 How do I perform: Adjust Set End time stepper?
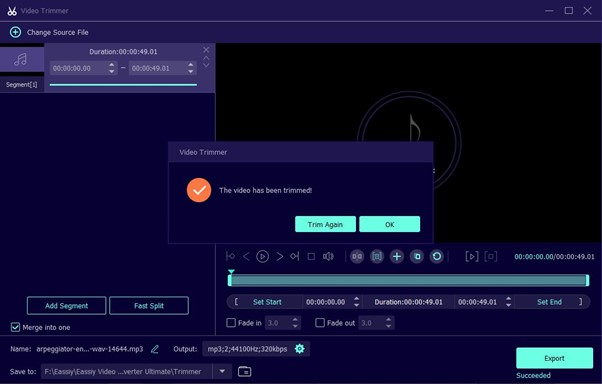(x=509, y=302)
